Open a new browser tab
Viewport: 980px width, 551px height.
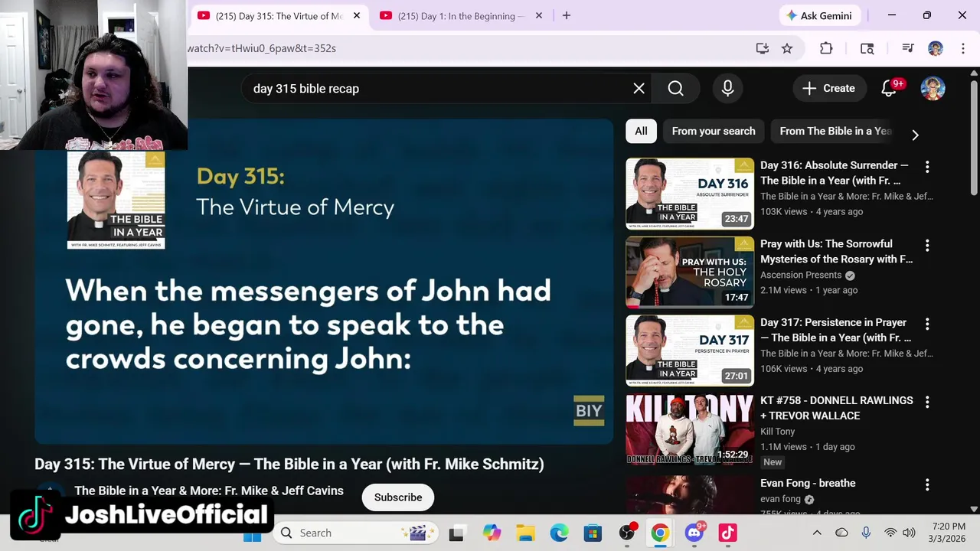567,16
